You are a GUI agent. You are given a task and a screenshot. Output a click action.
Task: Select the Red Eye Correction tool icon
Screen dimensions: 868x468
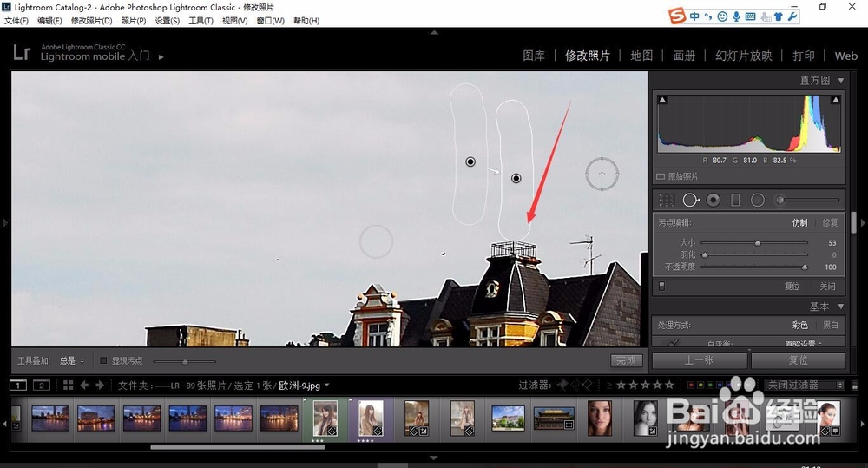[713, 200]
